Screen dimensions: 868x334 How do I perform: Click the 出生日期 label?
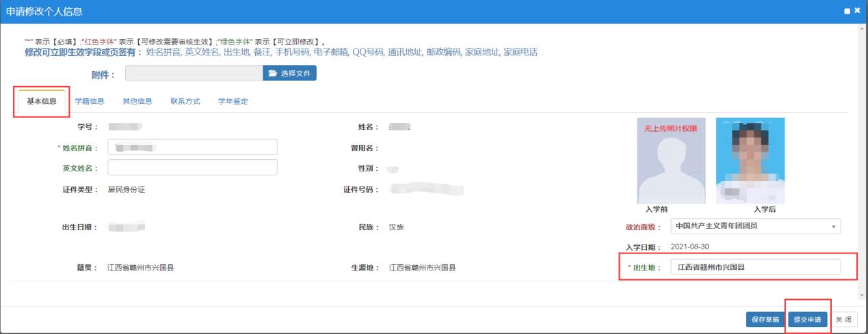click(81, 227)
